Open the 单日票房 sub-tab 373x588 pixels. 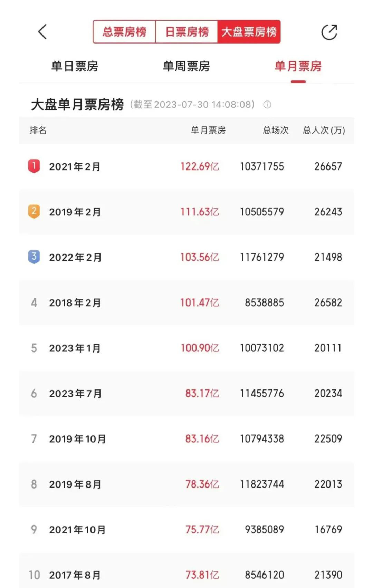click(75, 66)
